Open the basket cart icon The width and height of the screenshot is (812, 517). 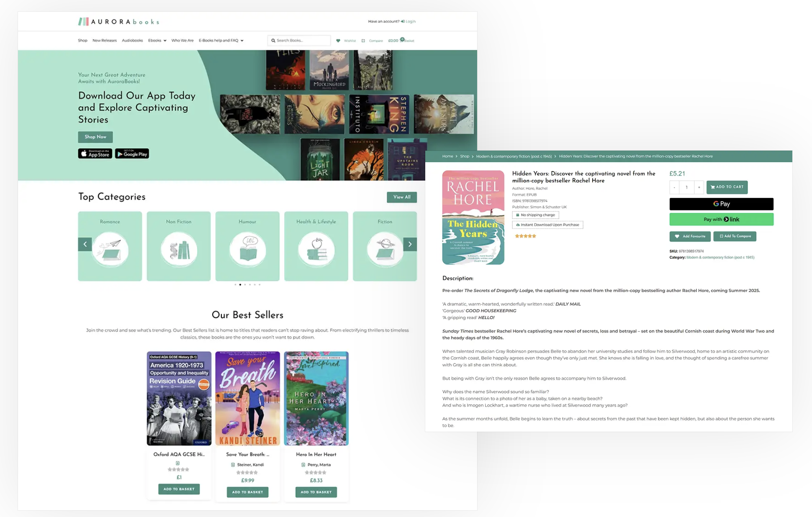point(402,40)
